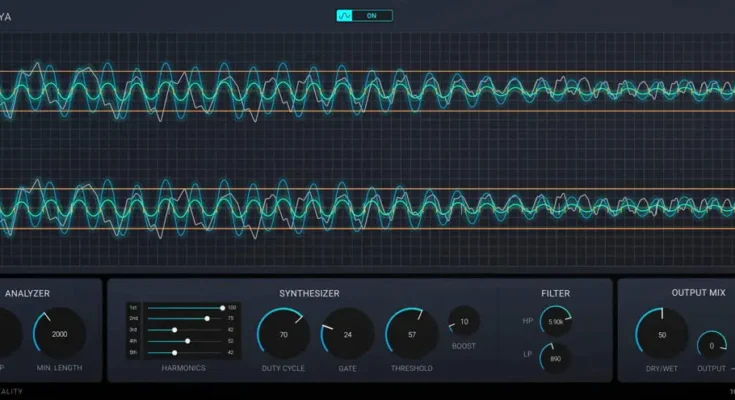Click the Synthesizer section heading

point(310,293)
